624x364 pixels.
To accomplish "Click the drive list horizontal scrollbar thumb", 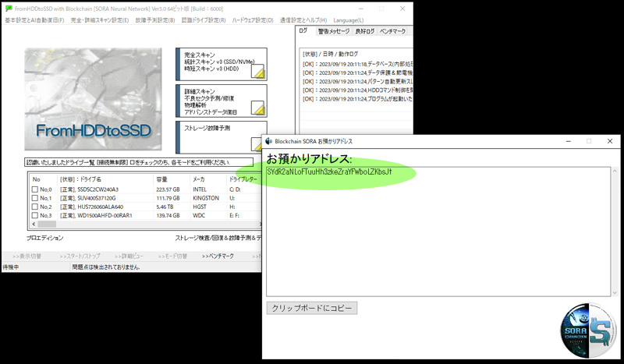I will 47,224.
